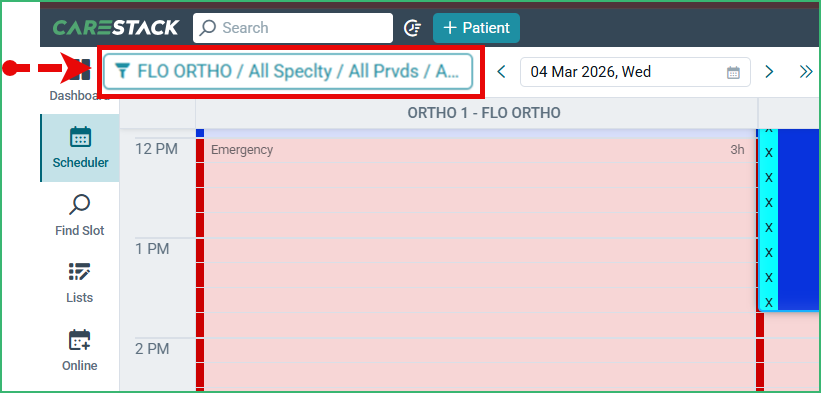Select the cyan X-marked appointment strip
This screenshot has height=393, width=821.
point(769,219)
